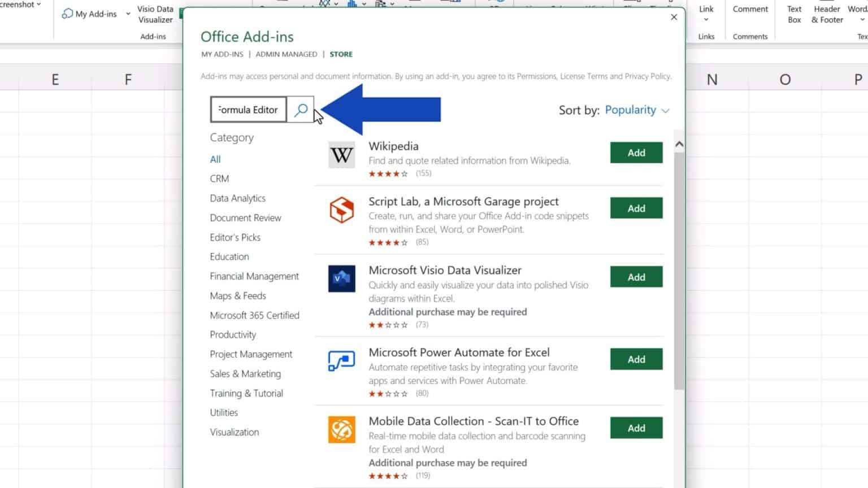Click the Link icon in the ribbon
Viewport: 868px width, 488px height.
coord(706,9)
